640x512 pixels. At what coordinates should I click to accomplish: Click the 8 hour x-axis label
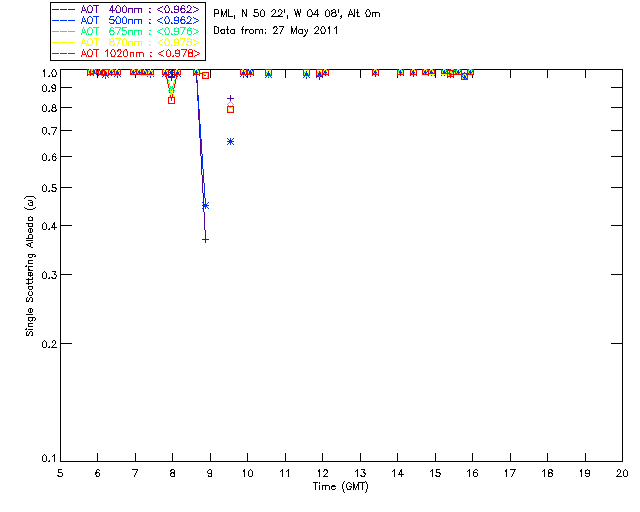point(172,473)
